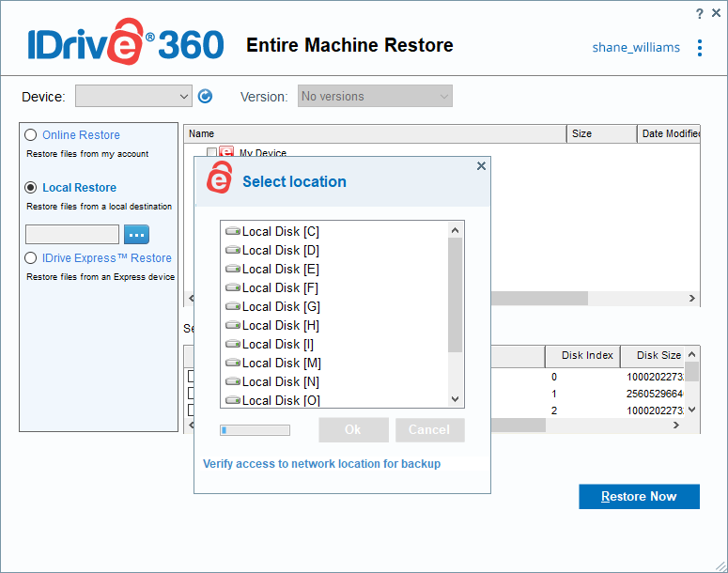The height and width of the screenshot is (573, 728).
Task: Select the Local Restore option
Action: coord(31,187)
